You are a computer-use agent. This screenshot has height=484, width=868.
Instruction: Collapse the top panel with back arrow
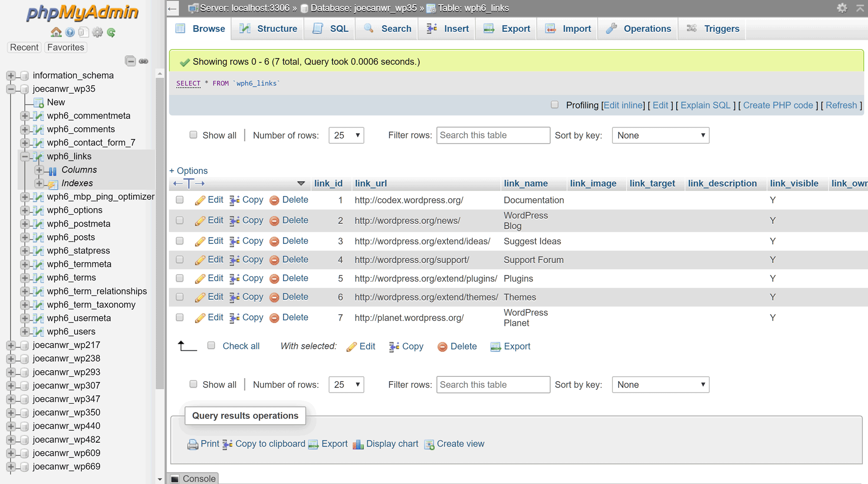coord(172,8)
